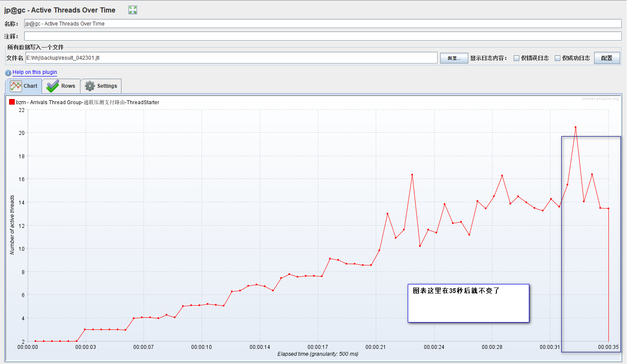
Task: Focus the 文件名 file path field
Action: coord(231,58)
